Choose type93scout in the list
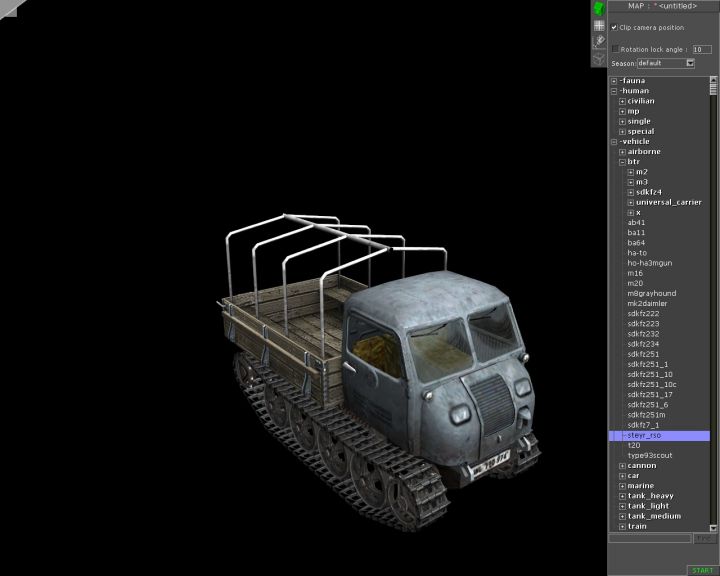 coord(649,455)
